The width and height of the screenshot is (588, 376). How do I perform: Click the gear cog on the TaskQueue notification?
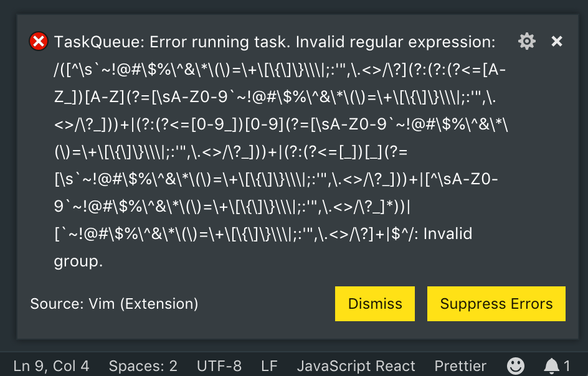526,41
